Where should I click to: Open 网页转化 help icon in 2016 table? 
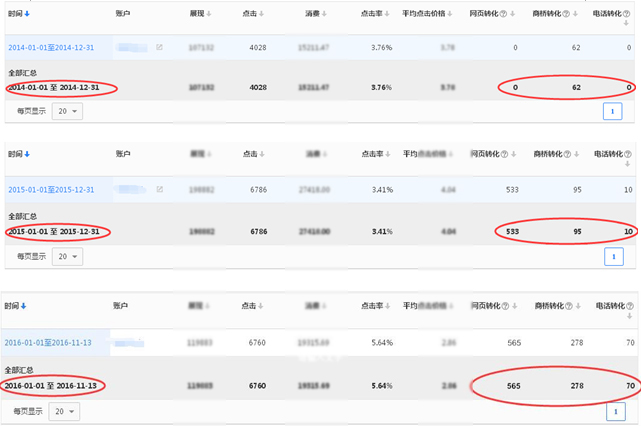click(505, 306)
